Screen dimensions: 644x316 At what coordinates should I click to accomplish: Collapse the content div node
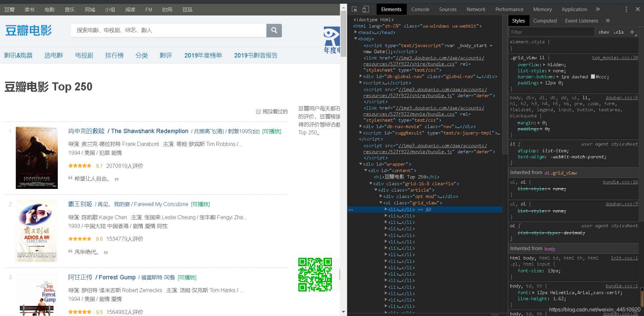click(x=366, y=170)
